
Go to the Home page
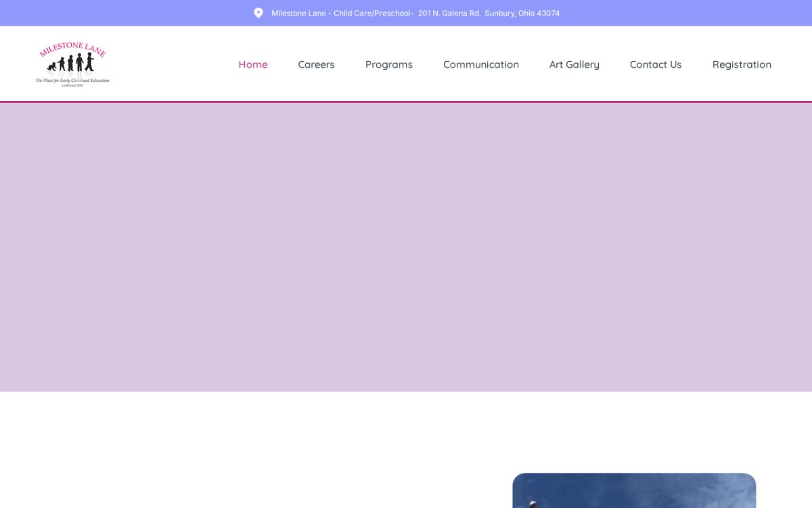pyautogui.click(x=253, y=64)
